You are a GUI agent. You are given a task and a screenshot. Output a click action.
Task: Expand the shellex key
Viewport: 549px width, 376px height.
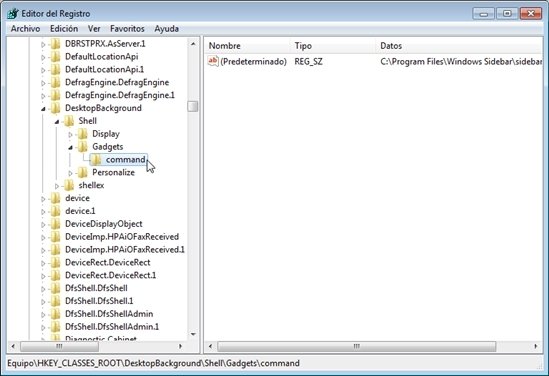tap(57, 186)
